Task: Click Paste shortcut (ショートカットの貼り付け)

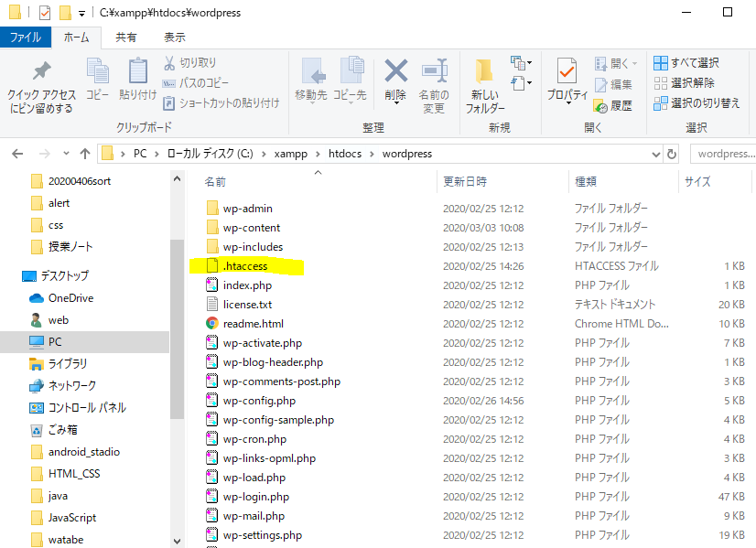Action: pyautogui.click(x=221, y=103)
